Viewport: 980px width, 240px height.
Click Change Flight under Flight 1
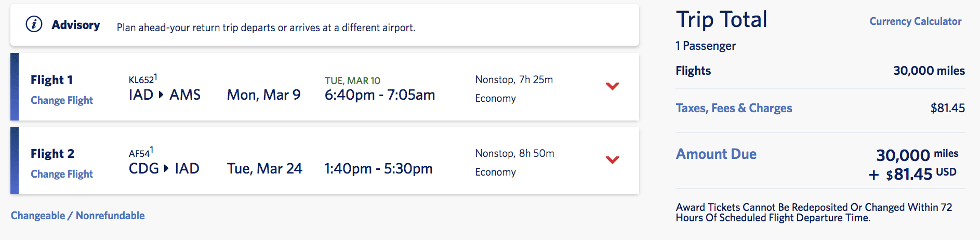click(x=62, y=100)
